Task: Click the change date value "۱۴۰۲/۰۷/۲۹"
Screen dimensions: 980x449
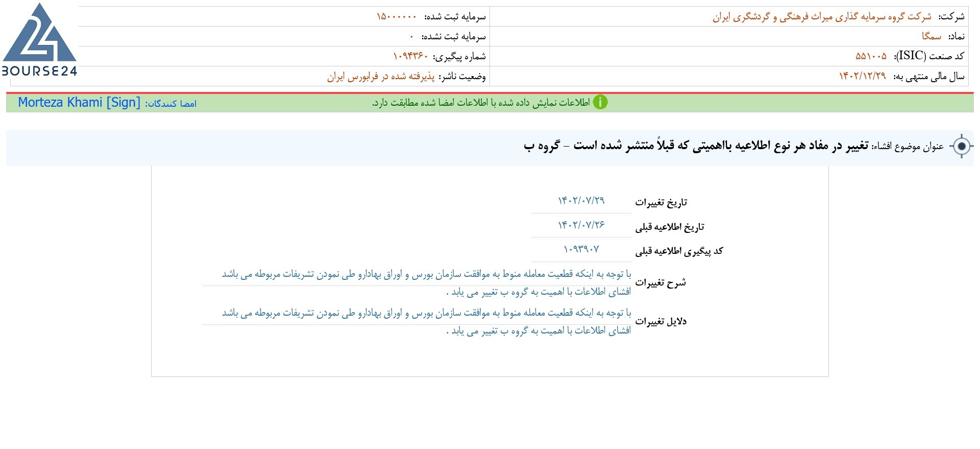Action: coord(581,200)
